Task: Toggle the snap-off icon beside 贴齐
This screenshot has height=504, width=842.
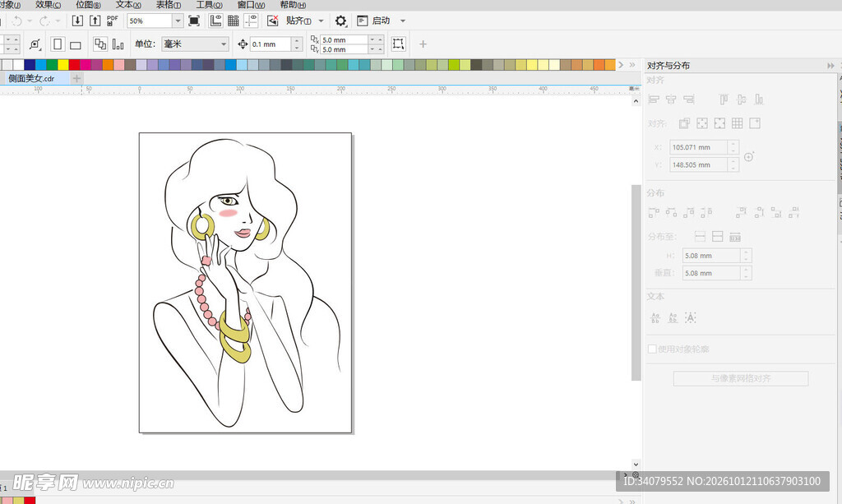Action: coord(273,21)
